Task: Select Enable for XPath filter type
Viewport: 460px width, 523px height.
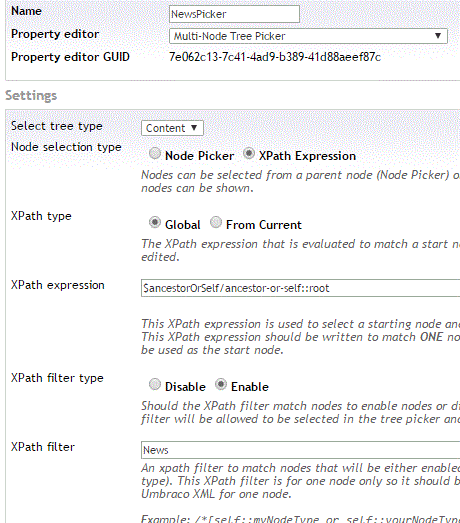Action: click(x=221, y=384)
